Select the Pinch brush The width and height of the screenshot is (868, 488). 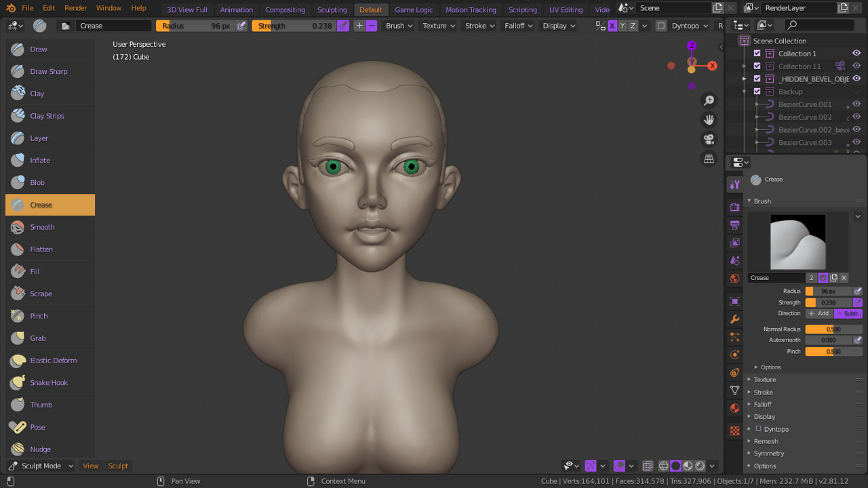tap(50, 316)
